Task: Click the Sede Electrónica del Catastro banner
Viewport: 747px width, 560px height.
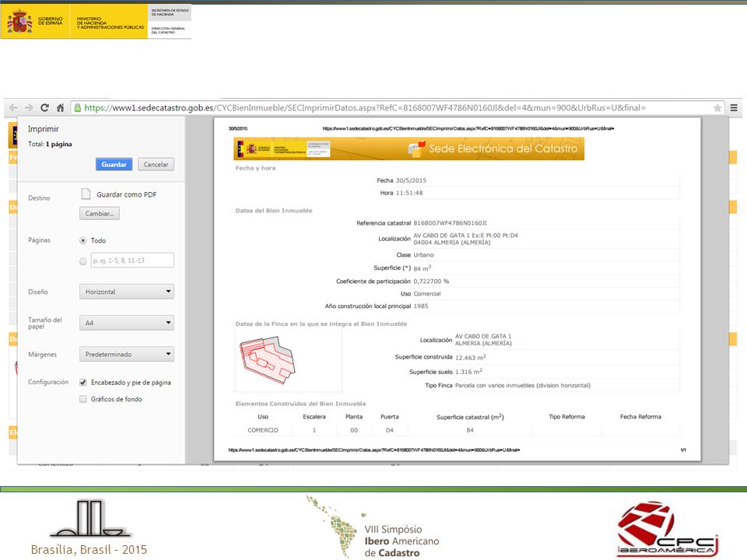Action: [x=409, y=149]
